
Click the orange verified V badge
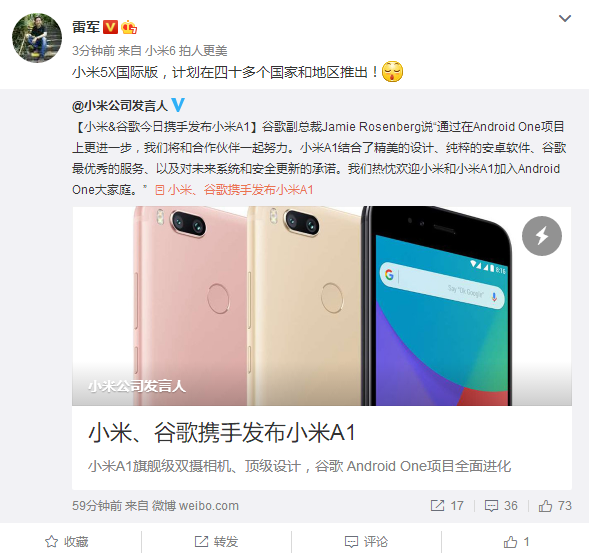(110, 27)
